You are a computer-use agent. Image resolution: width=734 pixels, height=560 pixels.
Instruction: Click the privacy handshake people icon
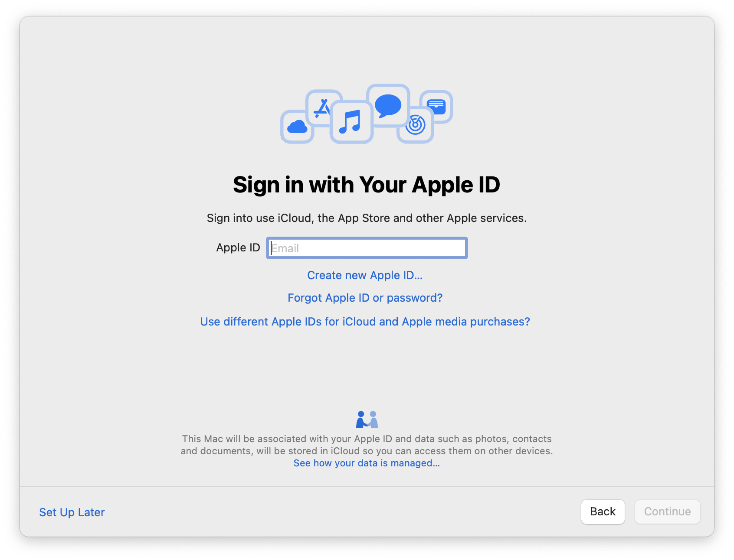[x=367, y=420]
